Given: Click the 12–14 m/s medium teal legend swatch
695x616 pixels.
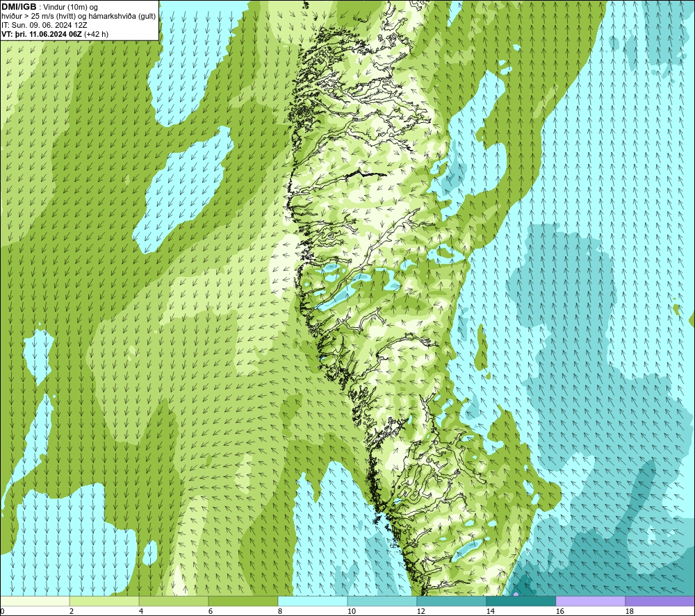Looking at the screenshot, I should 451,601.
